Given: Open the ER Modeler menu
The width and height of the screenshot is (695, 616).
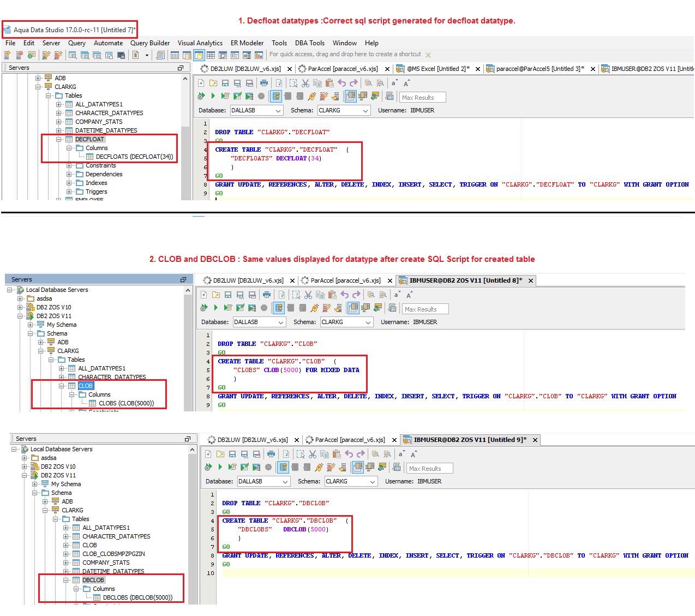Looking at the screenshot, I should 247,43.
